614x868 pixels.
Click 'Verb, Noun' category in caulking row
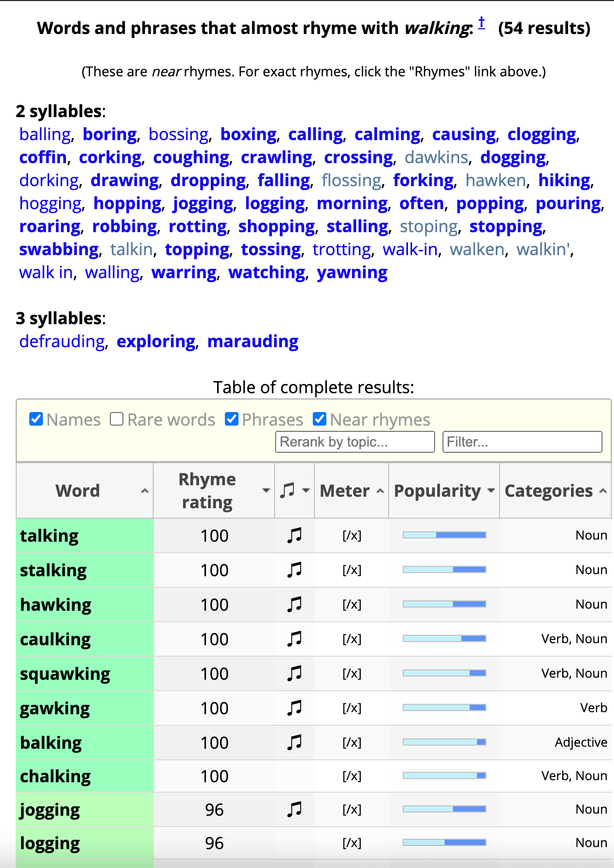tap(574, 639)
